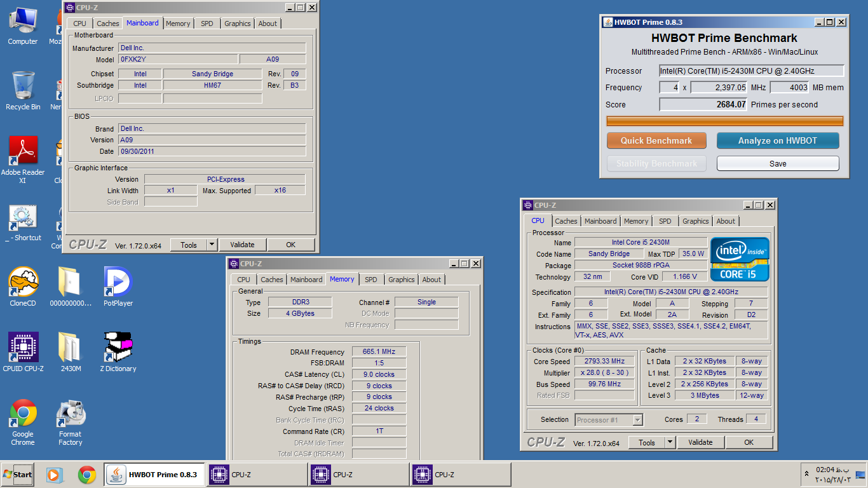Click the BIOS Date value 09/30/2011
Image resolution: width=868 pixels, height=488 pixels.
pos(212,151)
